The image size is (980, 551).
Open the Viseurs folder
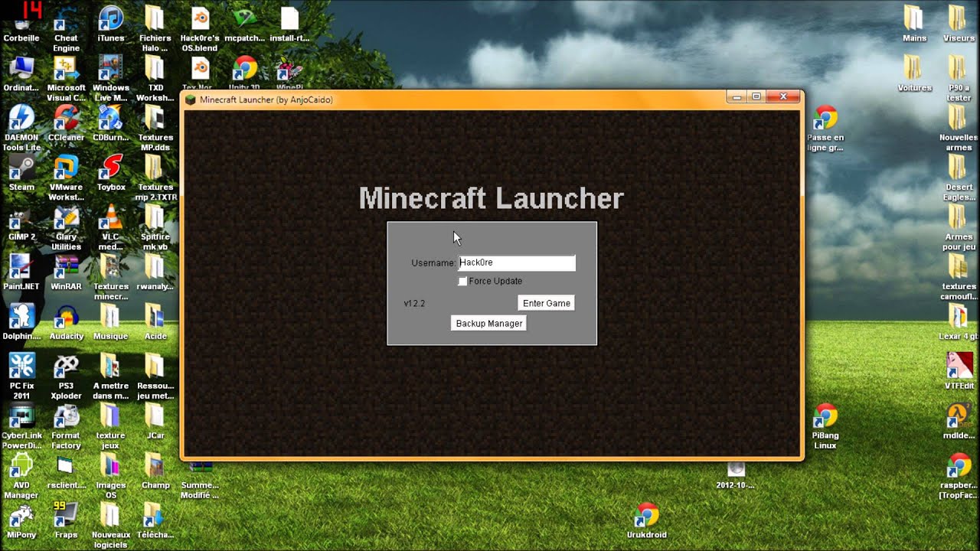pyautogui.click(x=959, y=23)
